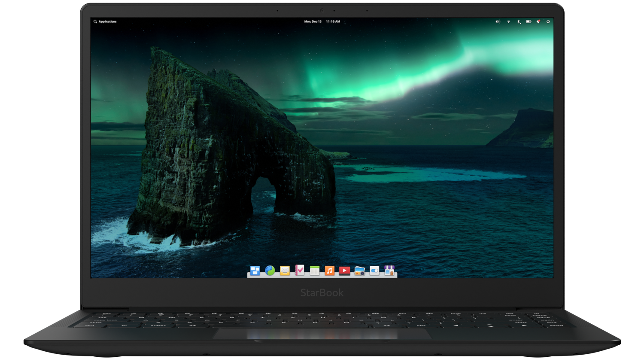Open the orange Music app
The image size is (644, 362).
330,271
